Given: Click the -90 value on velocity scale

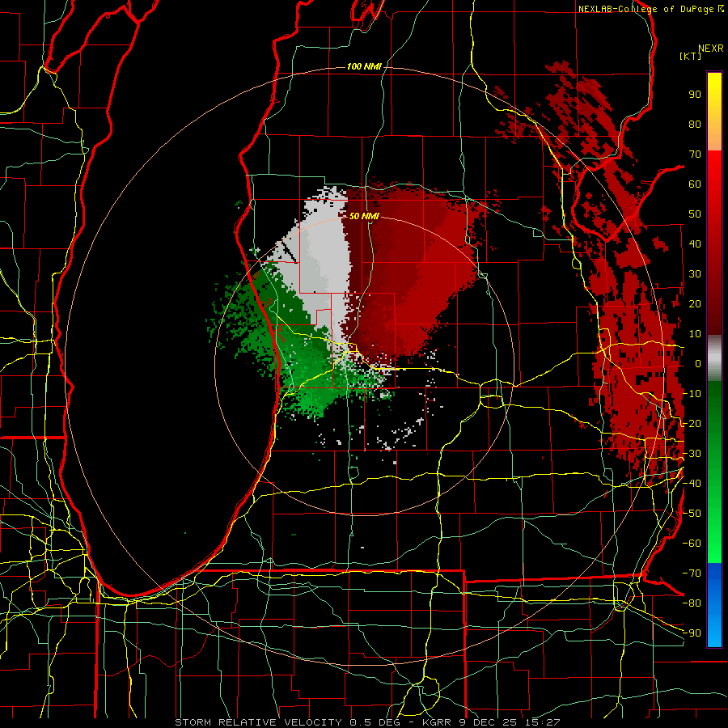Looking at the screenshot, I should [692, 633].
